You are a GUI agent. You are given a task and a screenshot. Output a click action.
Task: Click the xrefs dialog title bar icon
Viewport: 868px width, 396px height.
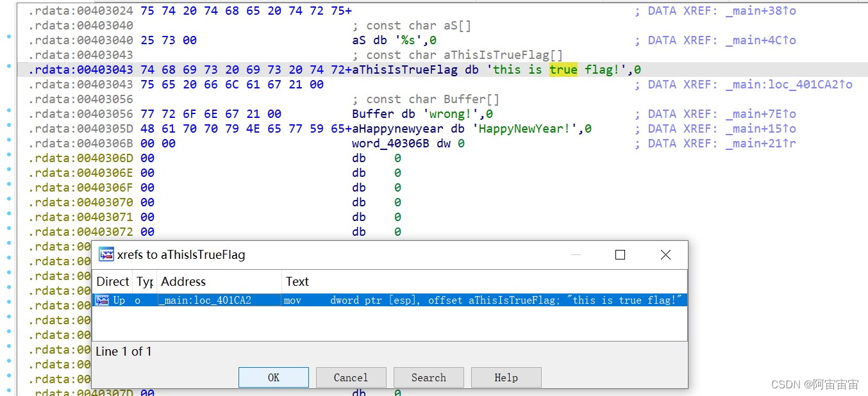point(106,254)
